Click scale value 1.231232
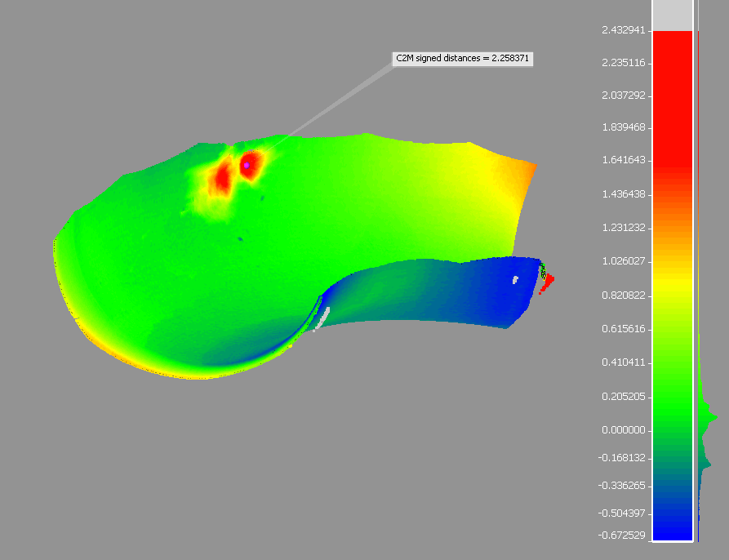The width and height of the screenshot is (729, 560). click(x=624, y=228)
